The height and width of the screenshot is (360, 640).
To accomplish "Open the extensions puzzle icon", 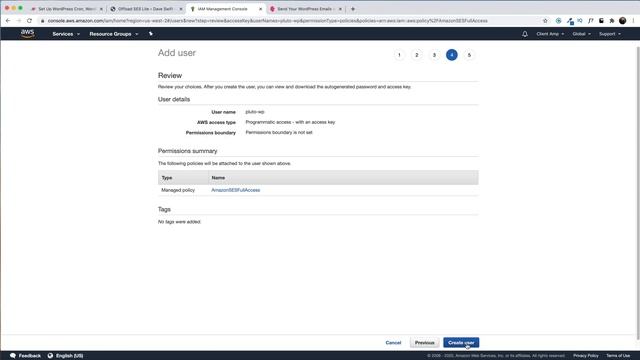I will click(612, 20).
